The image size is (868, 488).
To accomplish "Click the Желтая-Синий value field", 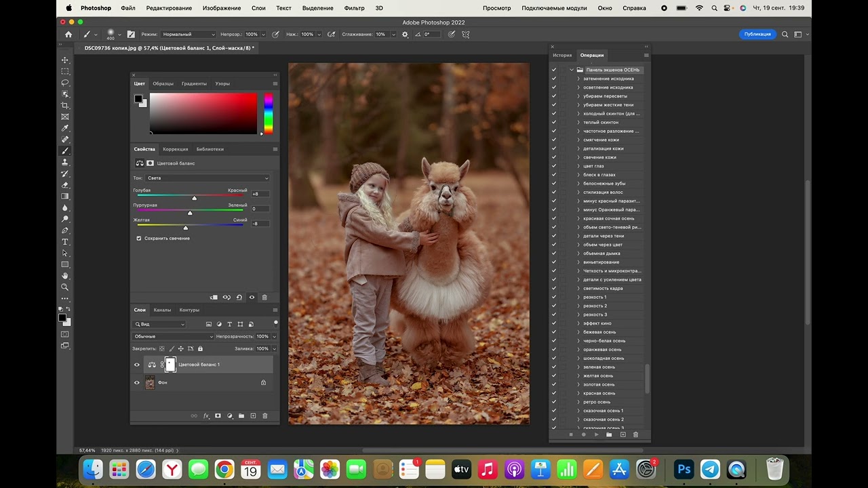I will (260, 224).
